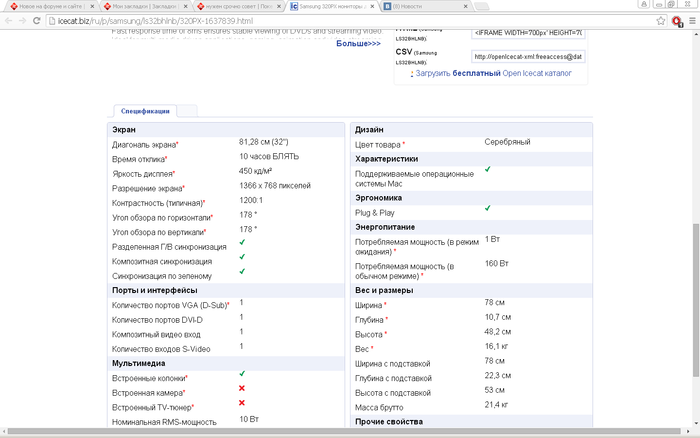Click the checkmark beside 'Разделенная Г/В синхронизация'
The image size is (700, 438).
coord(242,242)
